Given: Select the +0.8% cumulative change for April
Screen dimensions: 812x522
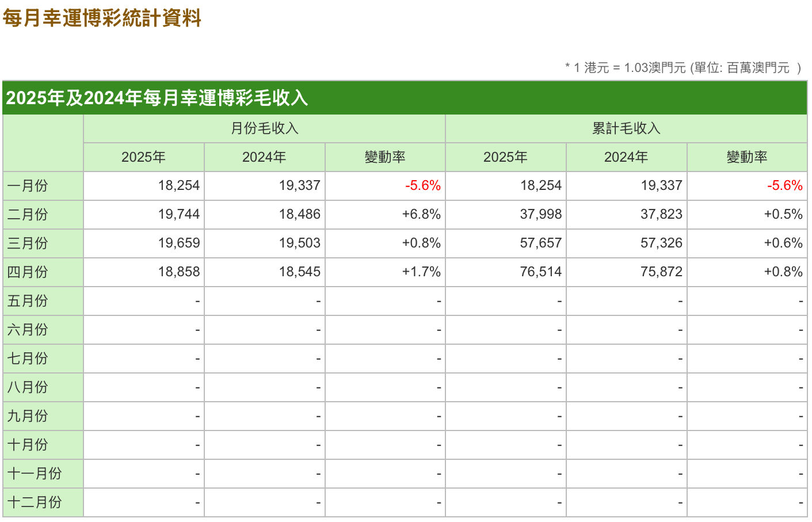Looking at the screenshot, I should coord(783,272).
